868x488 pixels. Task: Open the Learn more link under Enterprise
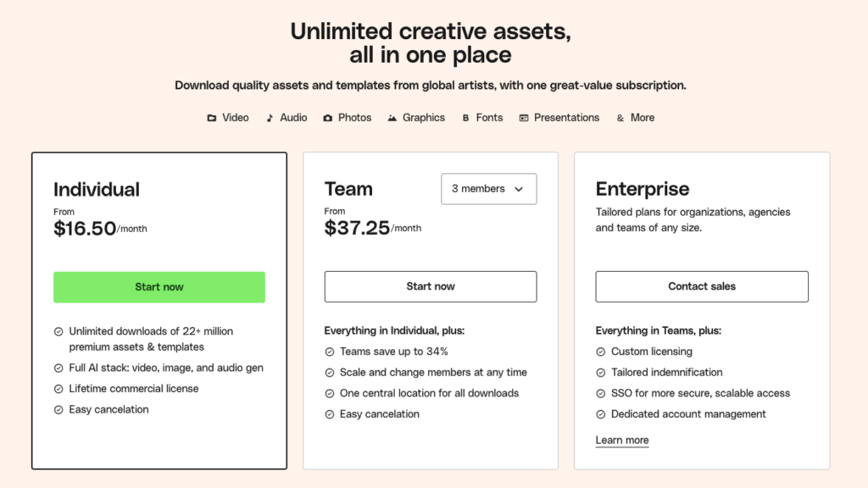622,441
